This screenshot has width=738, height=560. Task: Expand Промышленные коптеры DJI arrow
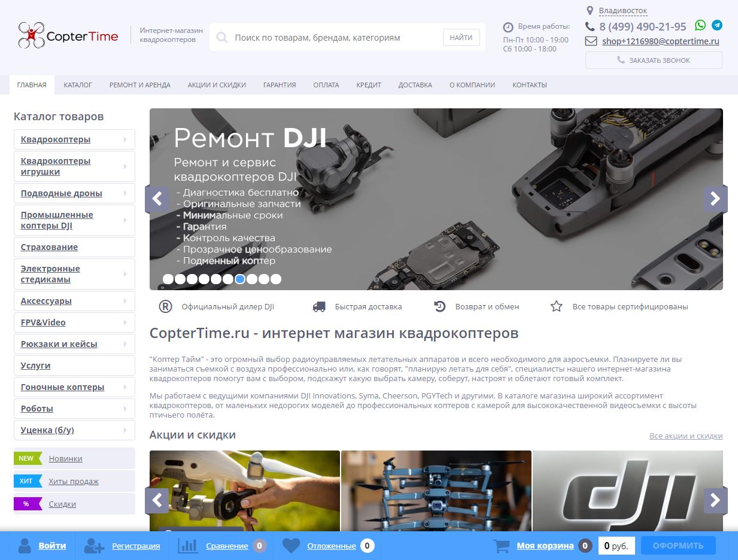[x=125, y=220]
